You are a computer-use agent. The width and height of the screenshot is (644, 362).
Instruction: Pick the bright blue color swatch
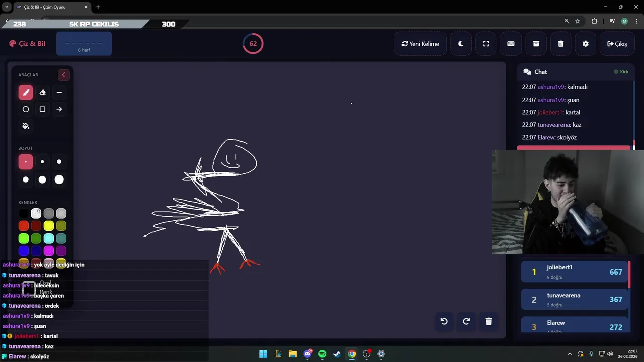24,250
